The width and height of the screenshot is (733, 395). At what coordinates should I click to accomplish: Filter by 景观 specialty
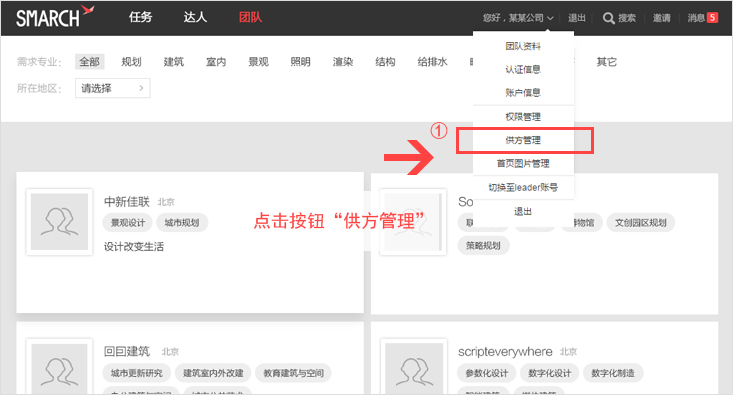(259, 62)
